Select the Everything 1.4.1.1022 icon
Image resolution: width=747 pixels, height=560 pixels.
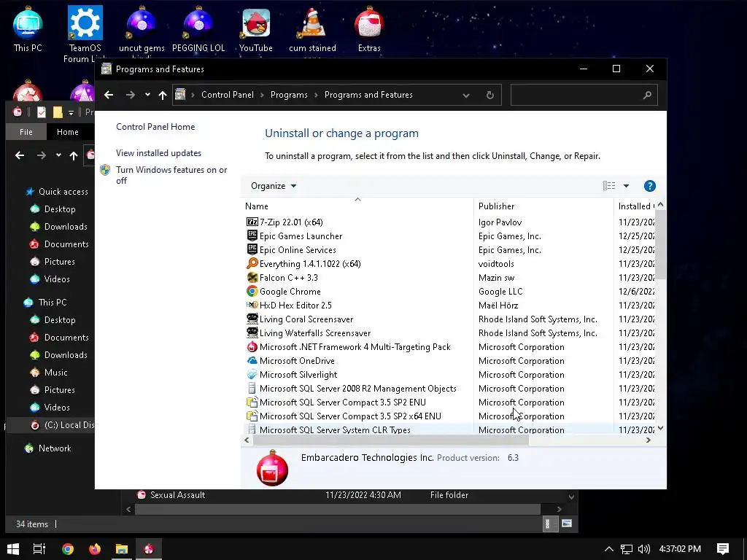[252, 263]
